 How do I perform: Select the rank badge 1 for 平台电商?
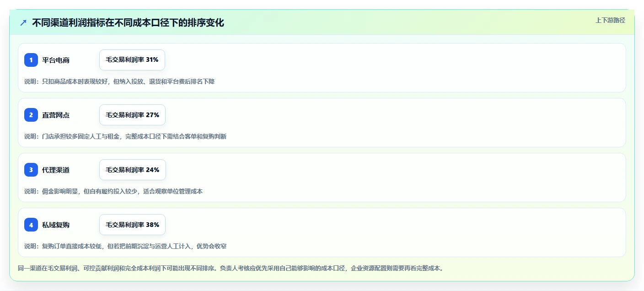(31, 60)
